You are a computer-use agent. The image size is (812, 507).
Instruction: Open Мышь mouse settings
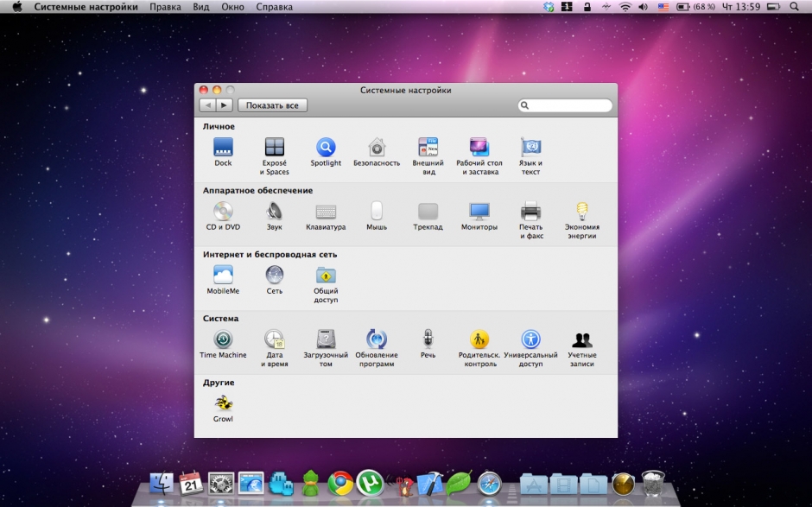(377, 216)
